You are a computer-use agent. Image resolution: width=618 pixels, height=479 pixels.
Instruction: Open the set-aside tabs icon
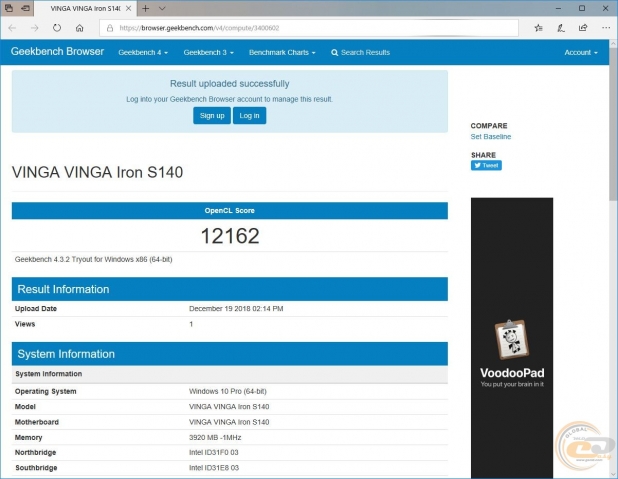click(x=9, y=8)
